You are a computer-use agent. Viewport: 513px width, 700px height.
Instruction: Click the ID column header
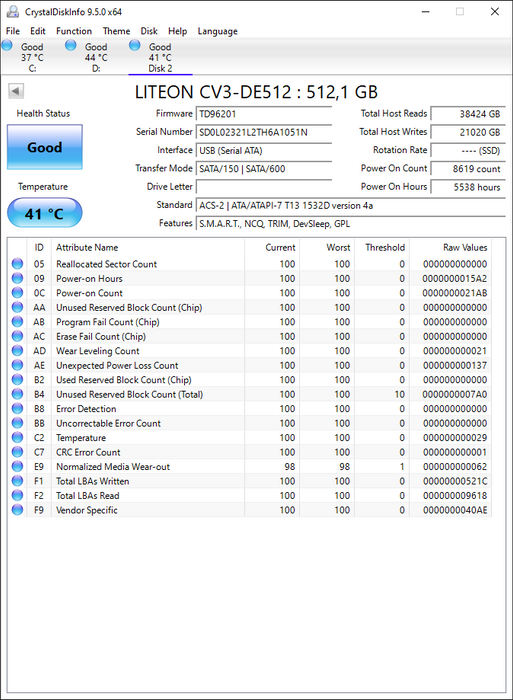(39, 247)
